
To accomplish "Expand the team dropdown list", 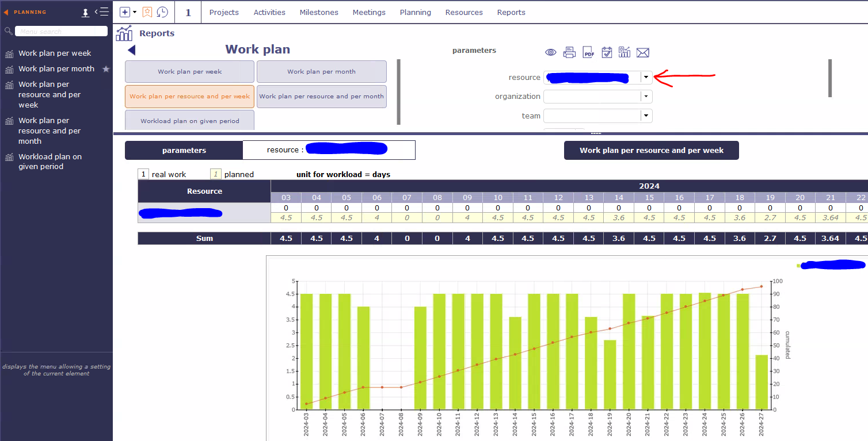I will pyautogui.click(x=646, y=116).
